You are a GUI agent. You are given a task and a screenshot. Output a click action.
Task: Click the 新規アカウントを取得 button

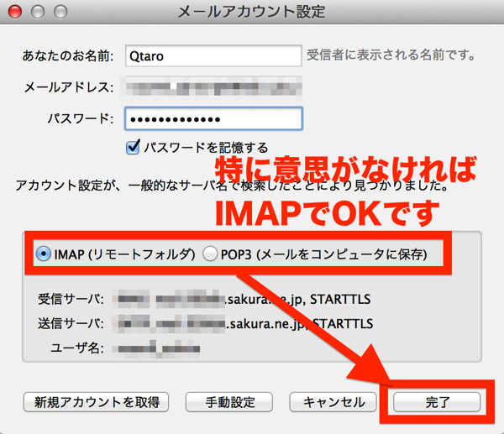[96, 402]
